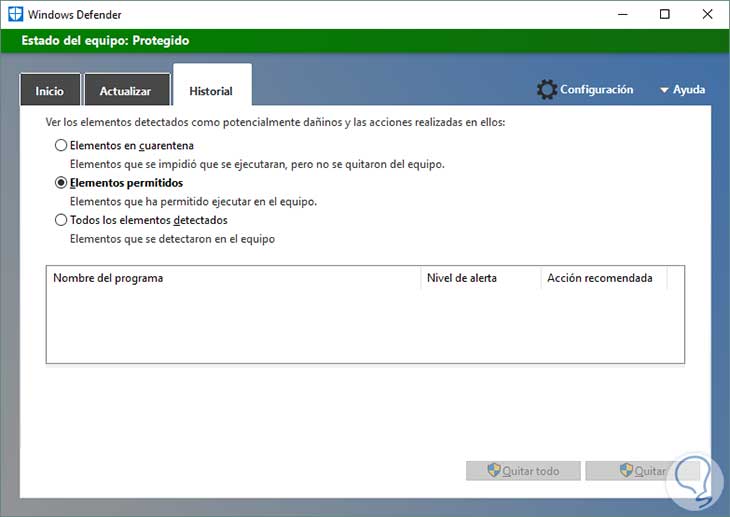Click the heading 'Ver los elementos detectados como potencialmente dañinos'

pos(275,122)
